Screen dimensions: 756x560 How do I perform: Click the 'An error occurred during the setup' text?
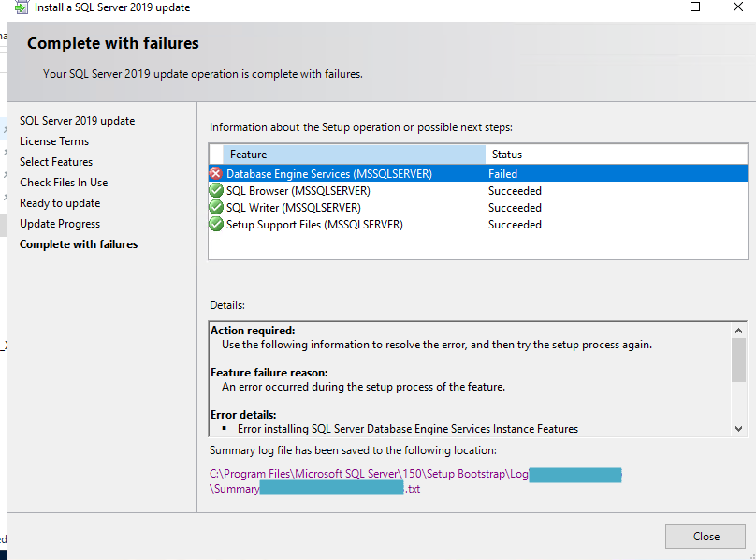[364, 387]
